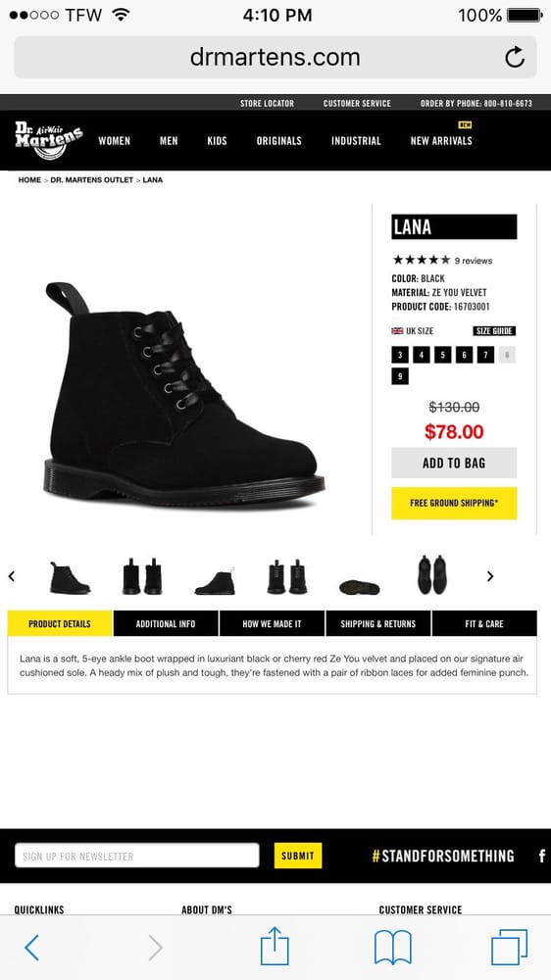Show open tabs with tabs icon

509,947
